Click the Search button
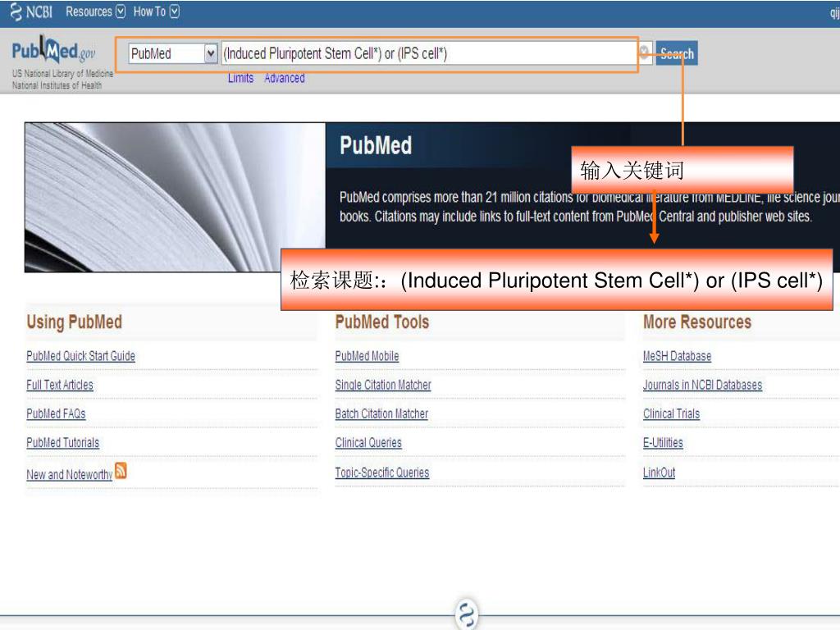 [x=677, y=53]
